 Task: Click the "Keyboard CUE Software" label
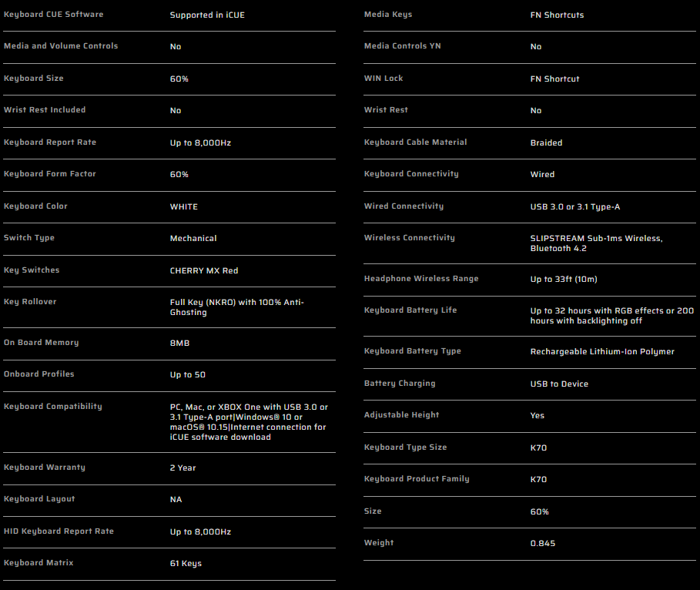click(53, 15)
